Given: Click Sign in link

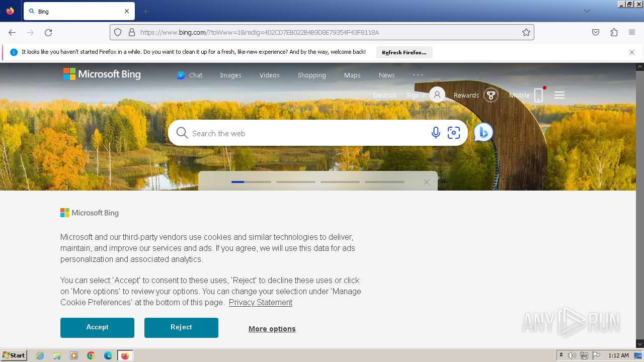Looking at the screenshot, I should coord(416,95).
